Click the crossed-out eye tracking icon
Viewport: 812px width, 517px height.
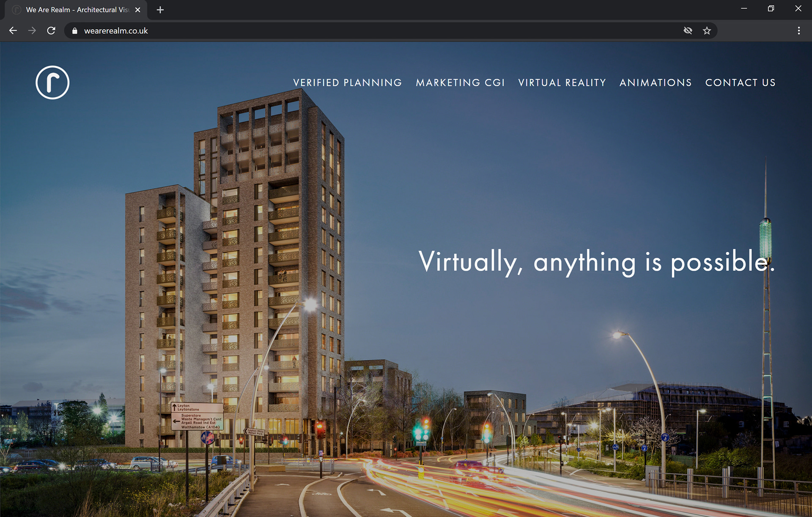(x=688, y=30)
